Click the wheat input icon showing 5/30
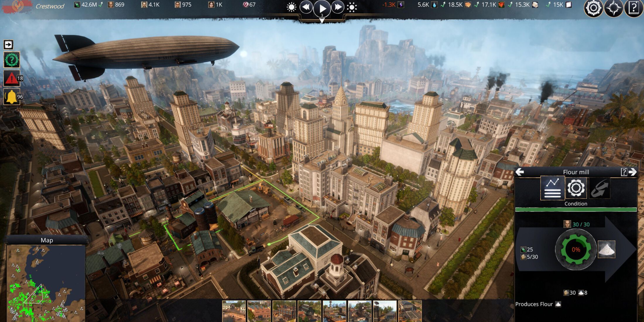644x322 pixels. point(523,257)
